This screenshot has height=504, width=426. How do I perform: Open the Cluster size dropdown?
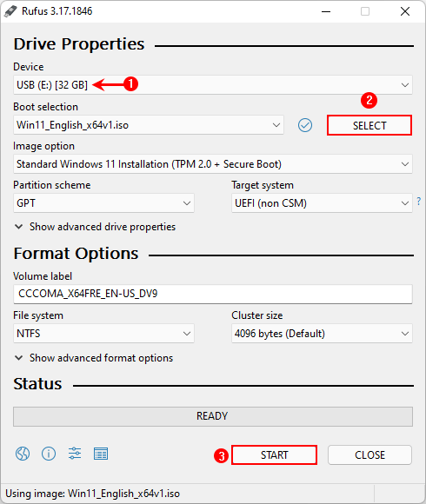point(322,334)
